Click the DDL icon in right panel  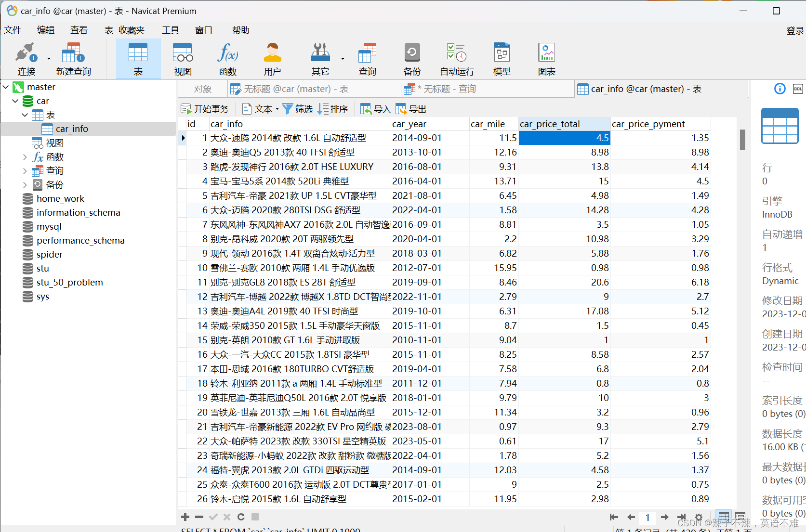point(798,89)
